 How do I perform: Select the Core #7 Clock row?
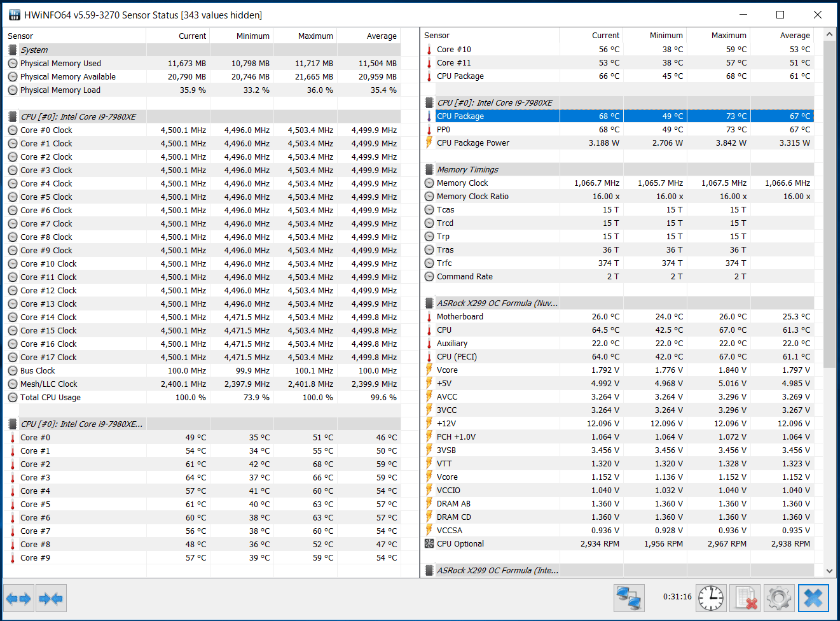click(x=202, y=223)
